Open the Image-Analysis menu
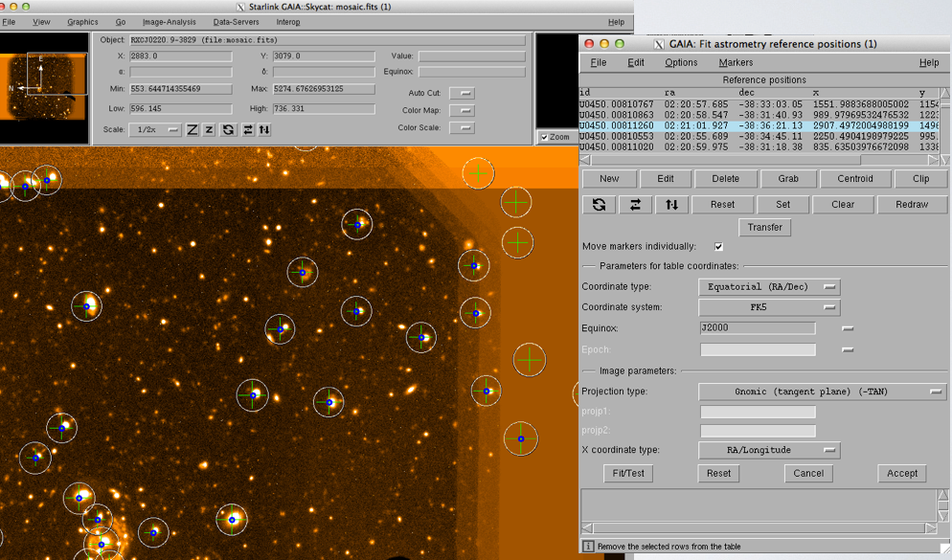The width and height of the screenshot is (952, 560). pos(169,21)
